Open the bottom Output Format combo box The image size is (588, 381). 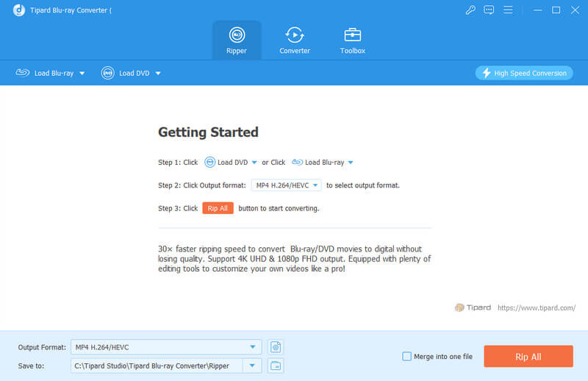[x=166, y=347]
